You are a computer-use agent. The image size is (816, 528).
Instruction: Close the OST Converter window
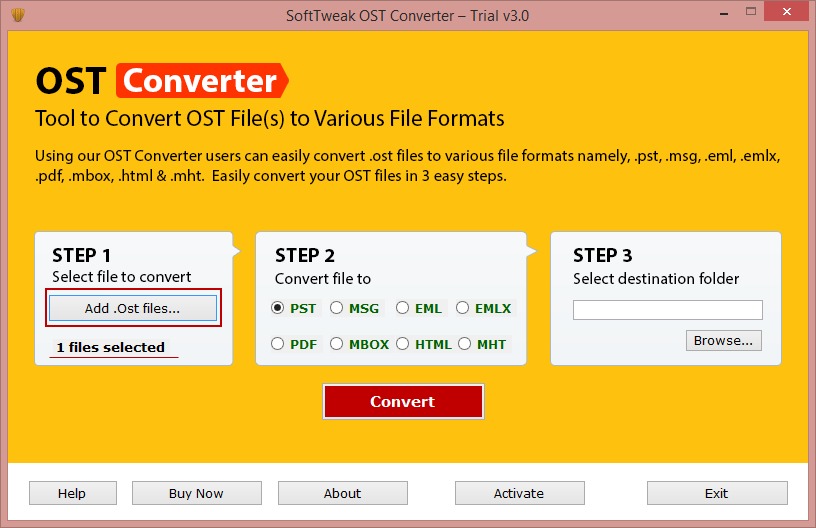click(x=786, y=11)
